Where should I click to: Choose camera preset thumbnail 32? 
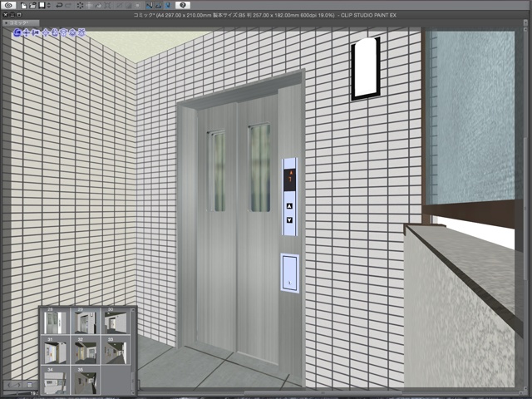(86, 350)
